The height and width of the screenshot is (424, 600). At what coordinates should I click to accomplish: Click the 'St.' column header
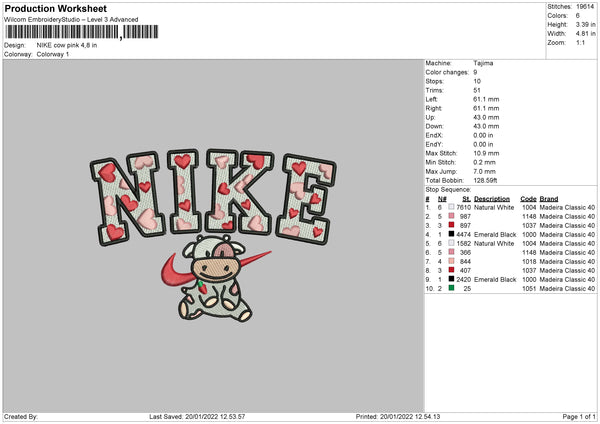coord(466,199)
